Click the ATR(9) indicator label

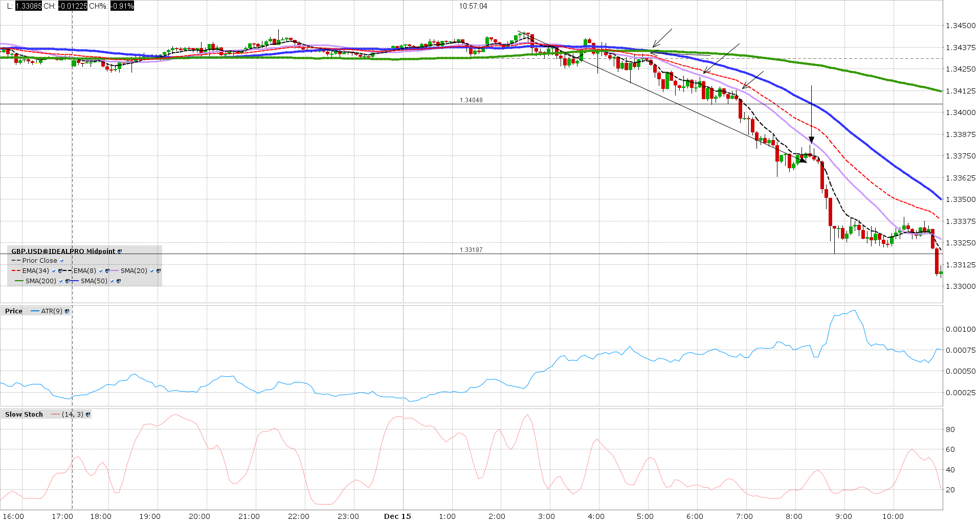coord(52,311)
